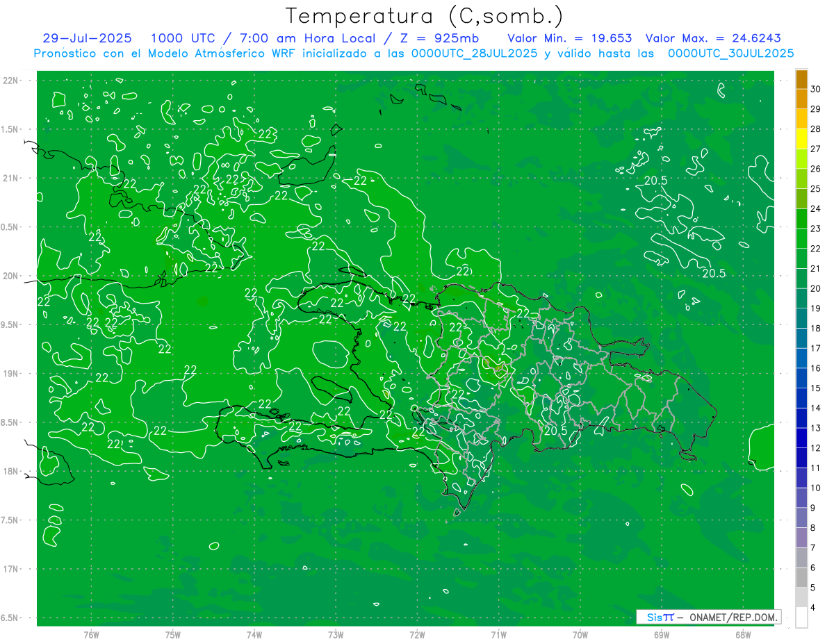The height and width of the screenshot is (644, 834).
Task: Pick the dark blue swatch between 12 and 13
Action: click(x=801, y=438)
